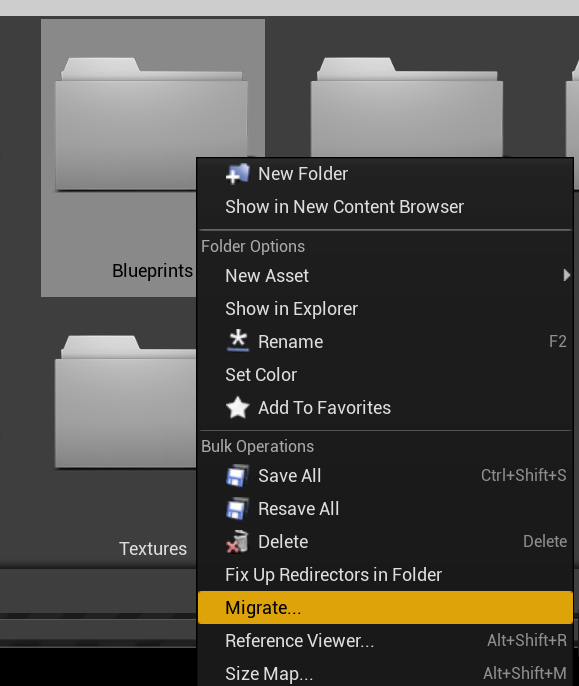Click the New Folder icon in the context menu
This screenshot has height=686, width=579.
point(238,174)
